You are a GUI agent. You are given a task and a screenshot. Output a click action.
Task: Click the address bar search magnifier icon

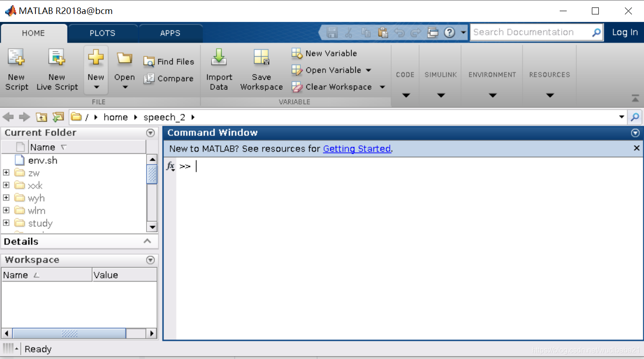[x=635, y=117]
